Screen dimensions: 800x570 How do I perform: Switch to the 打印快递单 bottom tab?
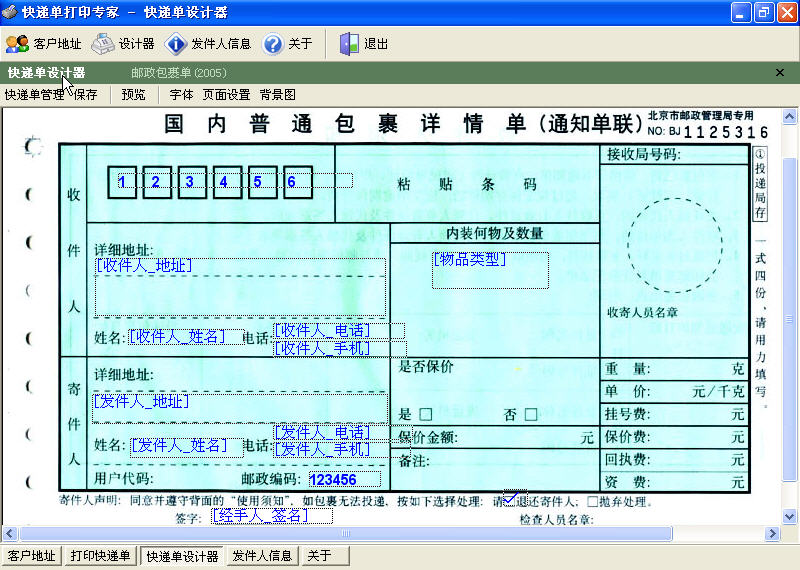pos(101,556)
